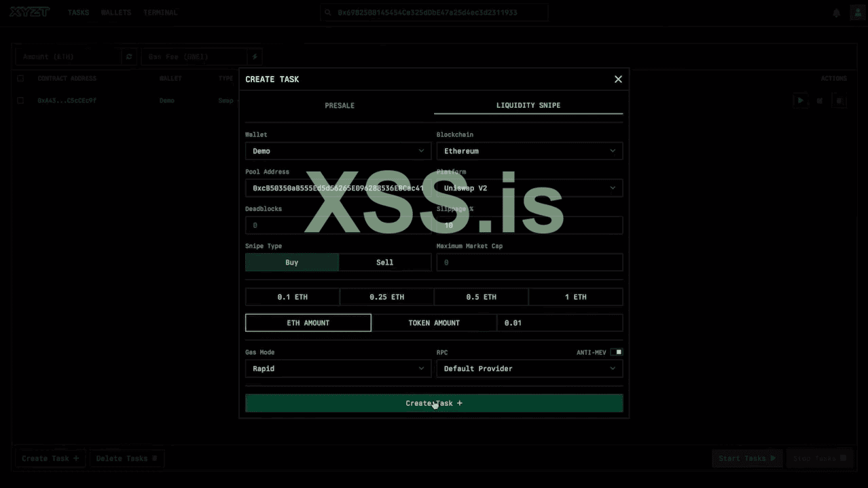The image size is (868, 488).
Task: Pick the 0.5 ETH preset
Action: point(482,297)
